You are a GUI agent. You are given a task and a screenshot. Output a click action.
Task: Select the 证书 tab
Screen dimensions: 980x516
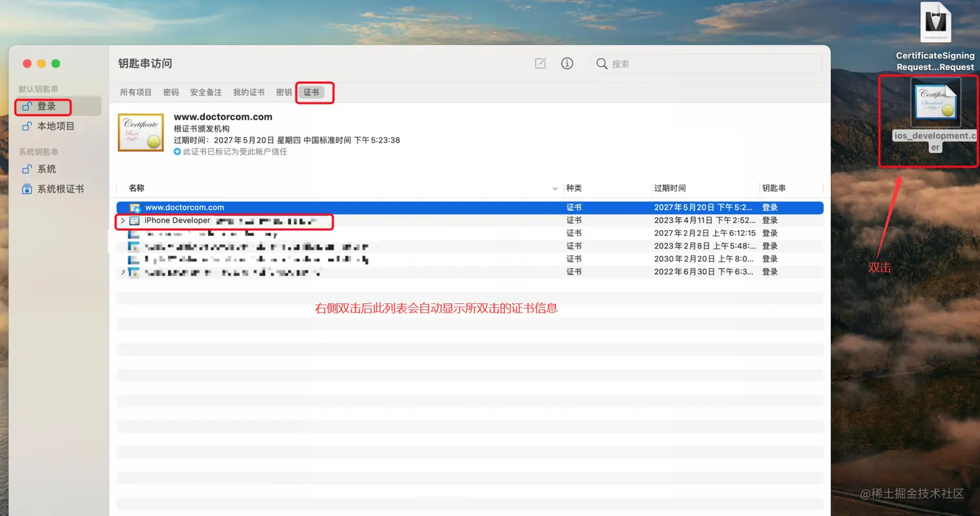[311, 93]
